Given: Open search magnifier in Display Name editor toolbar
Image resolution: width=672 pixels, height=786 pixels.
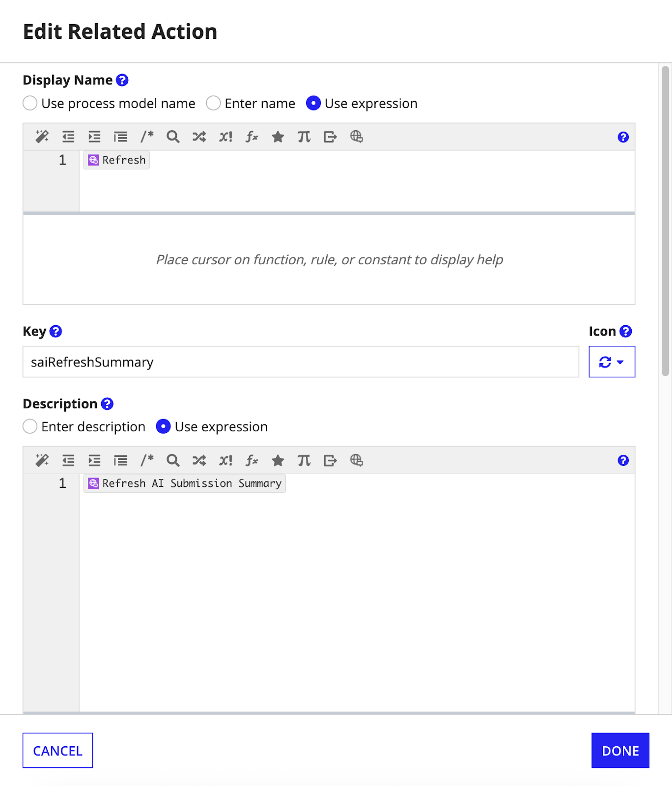Looking at the screenshot, I should click(173, 137).
